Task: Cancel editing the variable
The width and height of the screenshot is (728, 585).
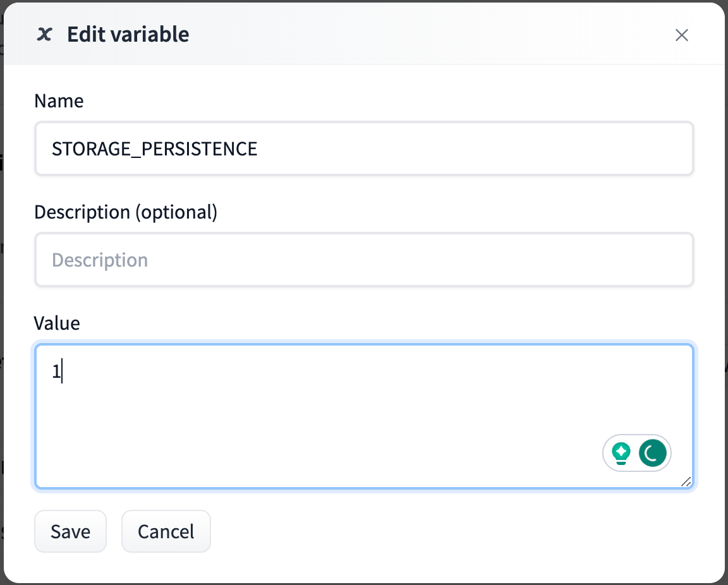Action: click(x=166, y=531)
